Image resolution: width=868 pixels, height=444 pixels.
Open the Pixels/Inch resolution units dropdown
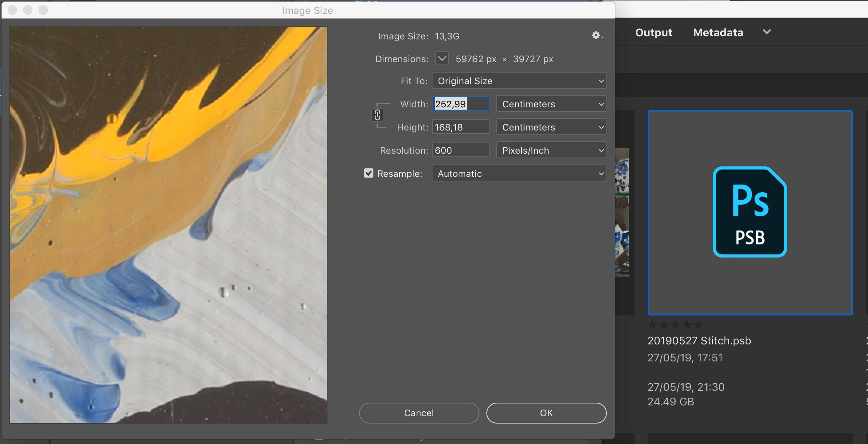point(551,150)
